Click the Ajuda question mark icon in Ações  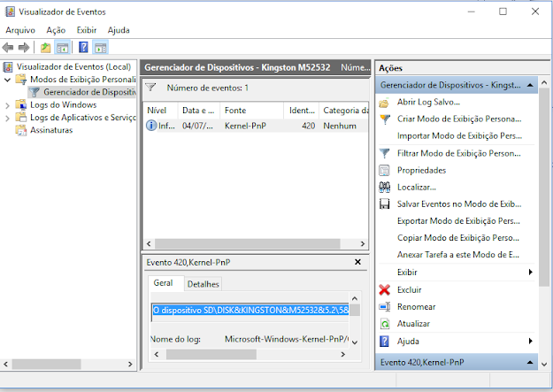(x=384, y=341)
